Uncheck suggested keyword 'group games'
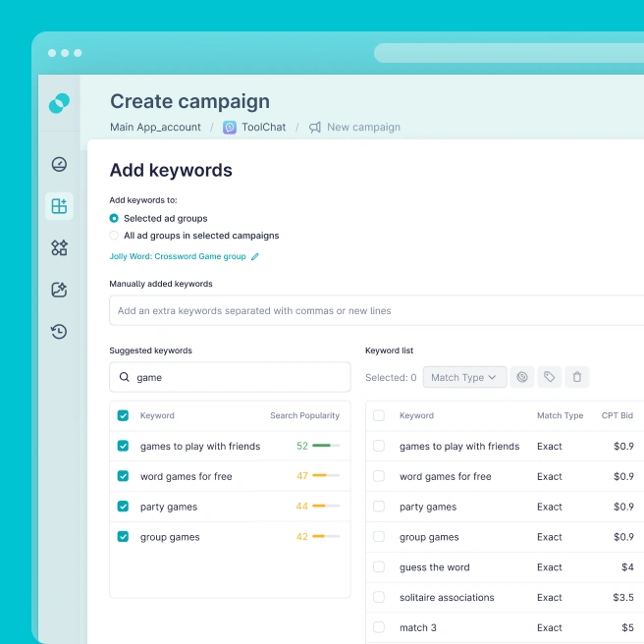This screenshot has width=644, height=644. (x=123, y=536)
